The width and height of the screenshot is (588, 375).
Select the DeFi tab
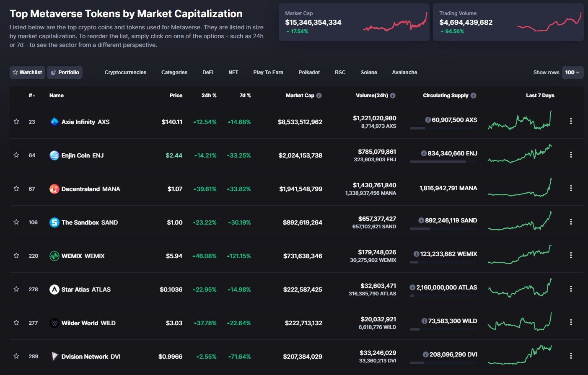click(208, 72)
